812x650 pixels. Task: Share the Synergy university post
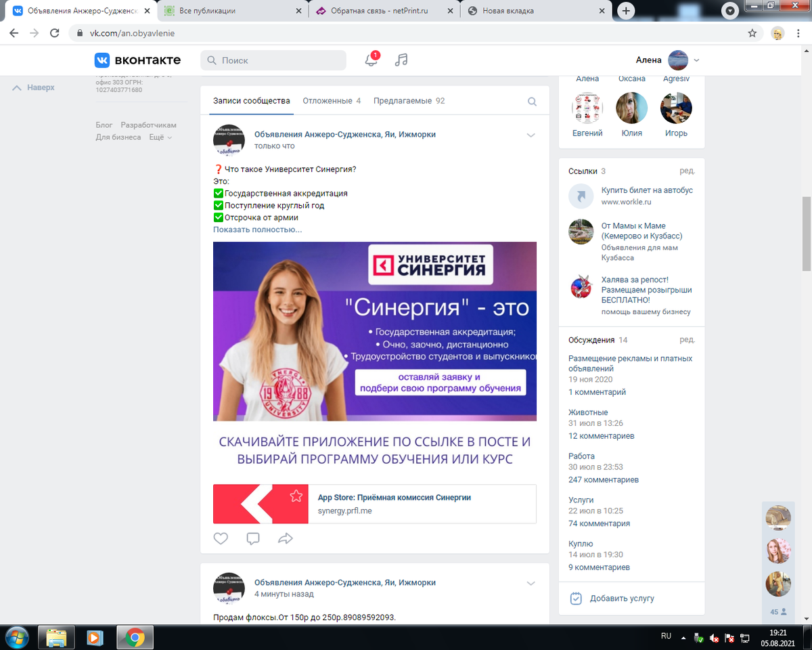point(286,539)
